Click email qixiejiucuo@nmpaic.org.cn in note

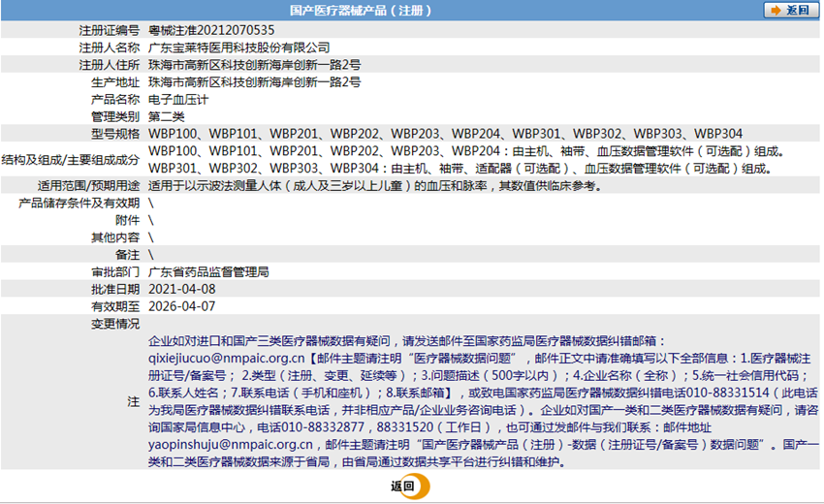[227, 359]
